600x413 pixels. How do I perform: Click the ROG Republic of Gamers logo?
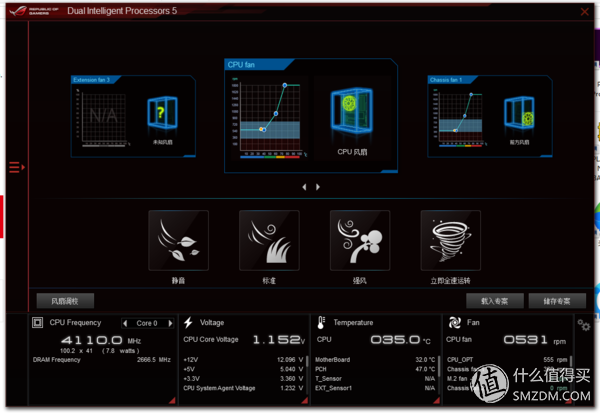pyautogui.click(x=34, y=11)
